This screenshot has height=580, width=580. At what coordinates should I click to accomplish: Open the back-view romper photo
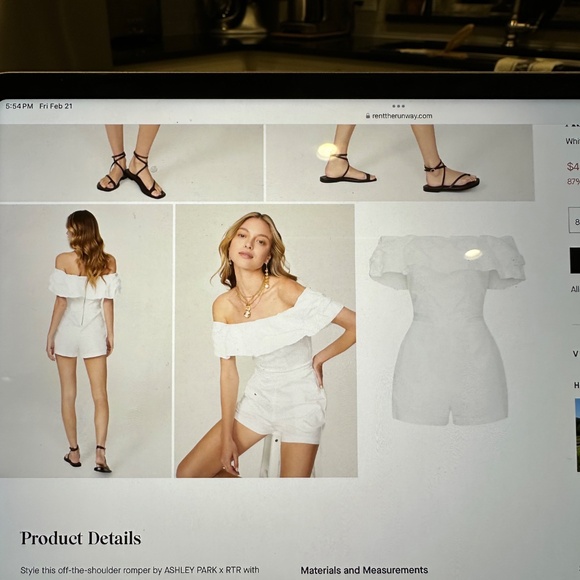[86, 341]
